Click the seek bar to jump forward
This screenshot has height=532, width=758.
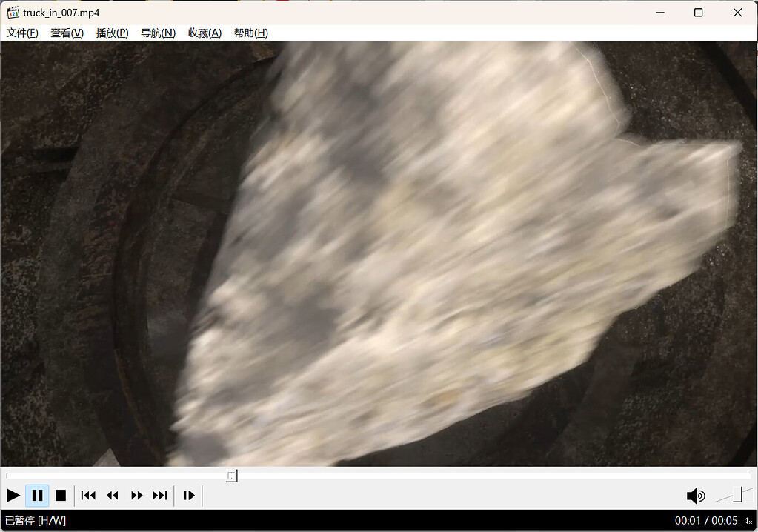tap(445, 476)
